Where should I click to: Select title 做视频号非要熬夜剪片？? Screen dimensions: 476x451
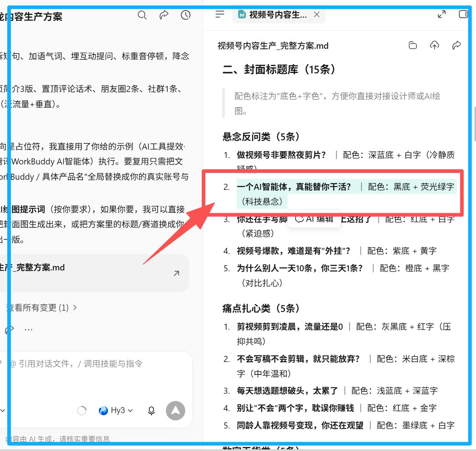tap(281, 155)
